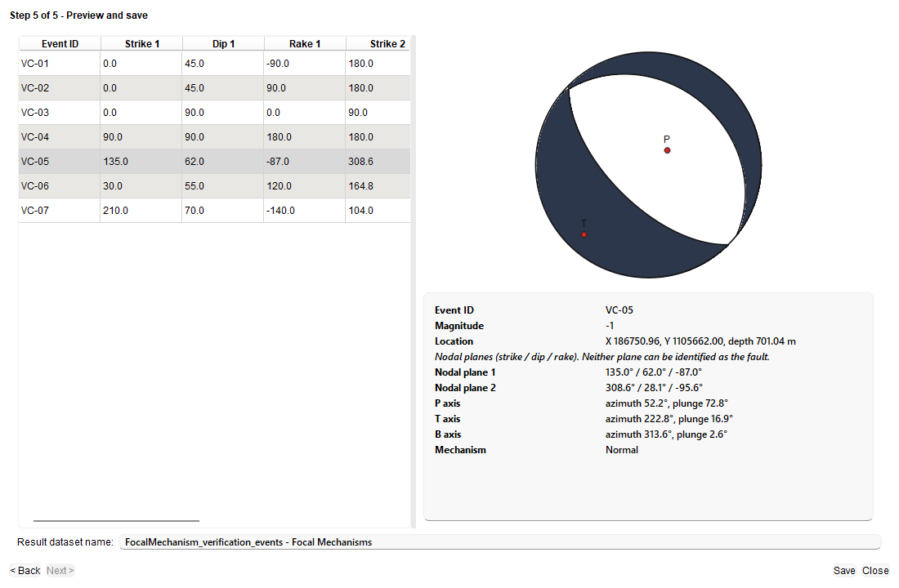Select event row VC-04
Image resolution: width=899 pixels, height=588 pixels.
point(214,137)
